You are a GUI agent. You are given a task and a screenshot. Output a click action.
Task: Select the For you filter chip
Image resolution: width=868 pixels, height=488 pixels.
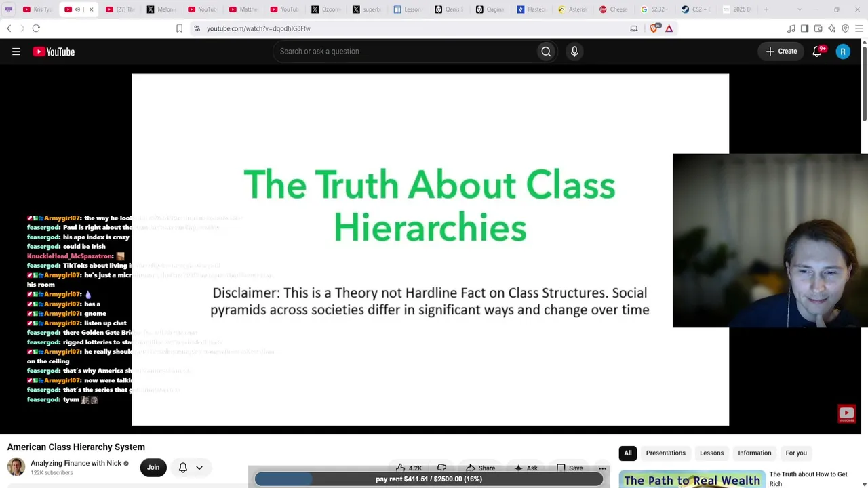[796, 453]
